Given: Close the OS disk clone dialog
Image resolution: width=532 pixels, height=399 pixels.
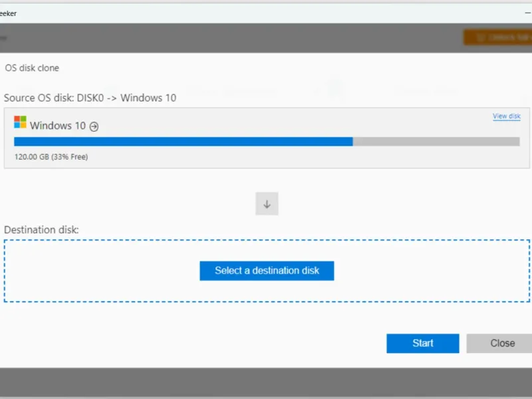Looking at the screenshot, I should point(500,343).
